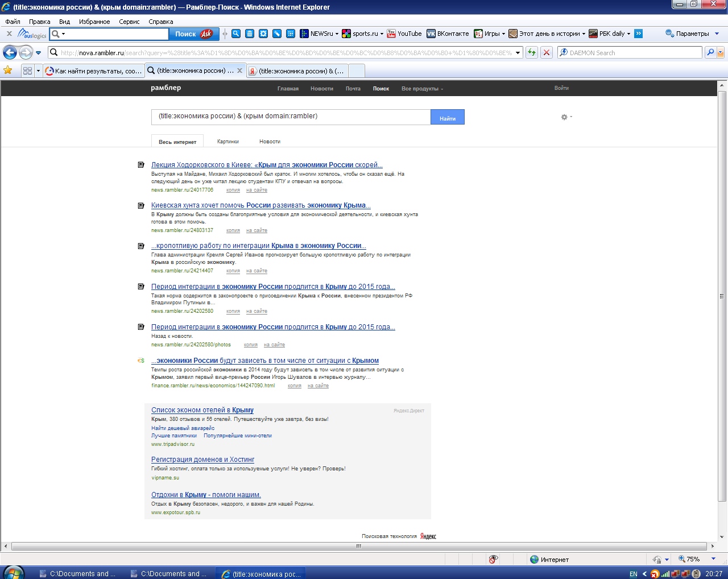
Task: Open the sports.ru toolbar button
Action: click(362, 34)
